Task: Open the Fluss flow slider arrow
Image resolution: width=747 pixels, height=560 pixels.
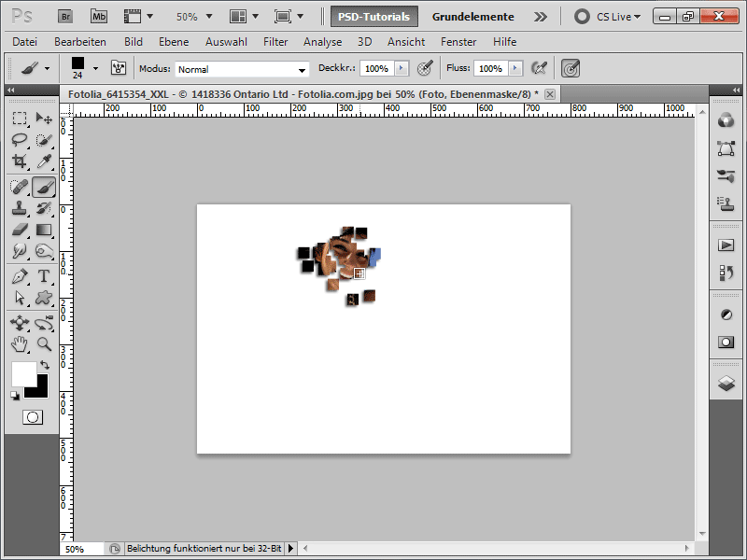Action: (515, 68)
